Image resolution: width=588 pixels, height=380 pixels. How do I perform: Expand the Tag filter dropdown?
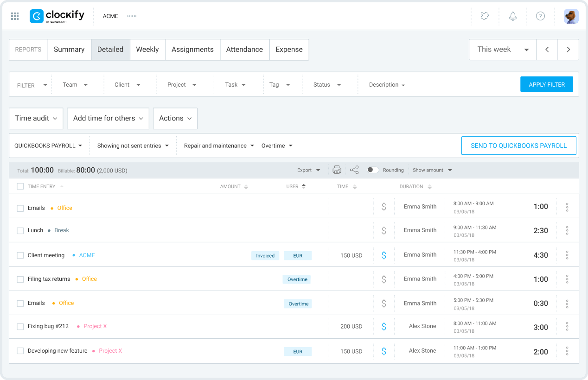280,85
